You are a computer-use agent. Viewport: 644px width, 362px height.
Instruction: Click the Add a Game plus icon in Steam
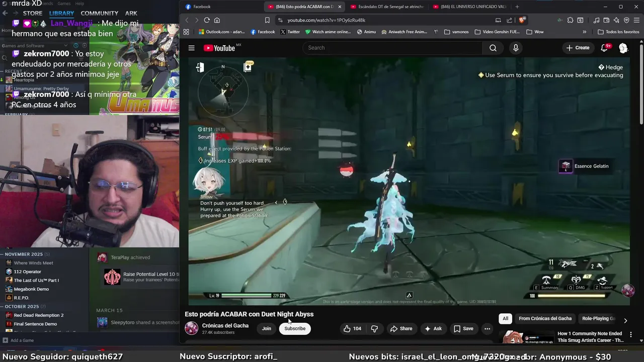(x=5, y=340)
